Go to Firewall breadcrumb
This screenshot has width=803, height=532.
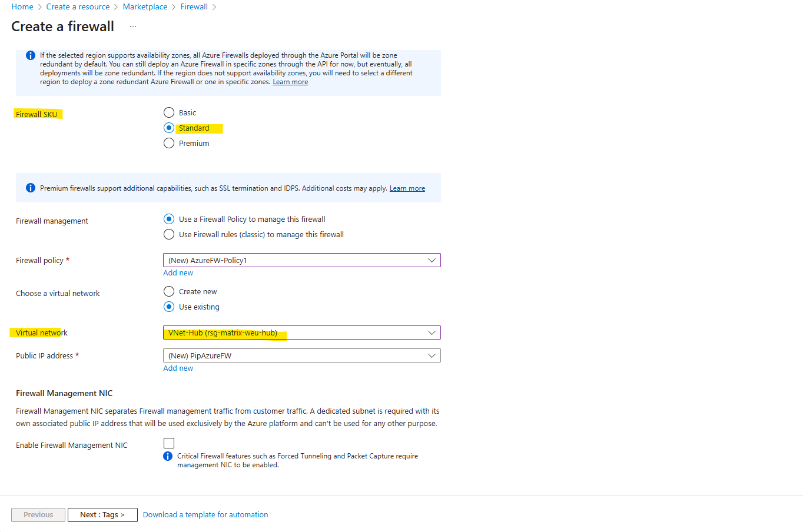[194, 6]
